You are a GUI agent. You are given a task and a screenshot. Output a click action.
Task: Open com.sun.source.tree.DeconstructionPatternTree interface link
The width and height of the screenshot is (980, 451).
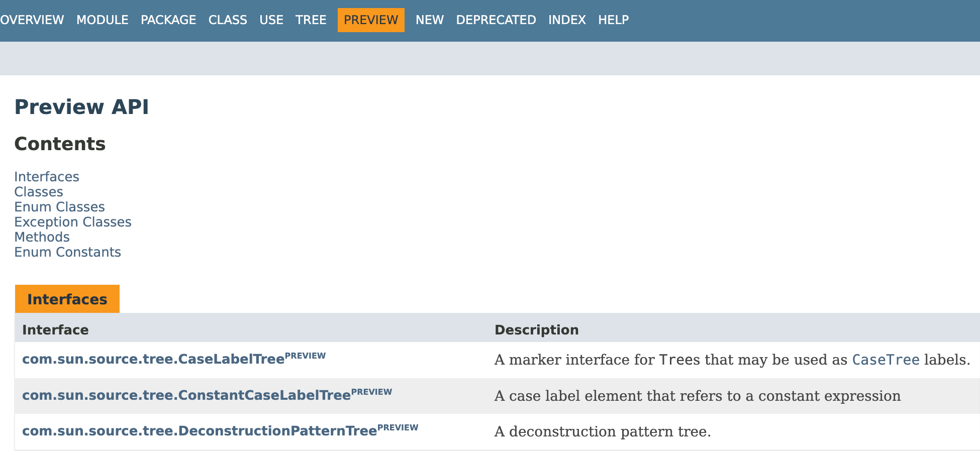pos(200,431)
